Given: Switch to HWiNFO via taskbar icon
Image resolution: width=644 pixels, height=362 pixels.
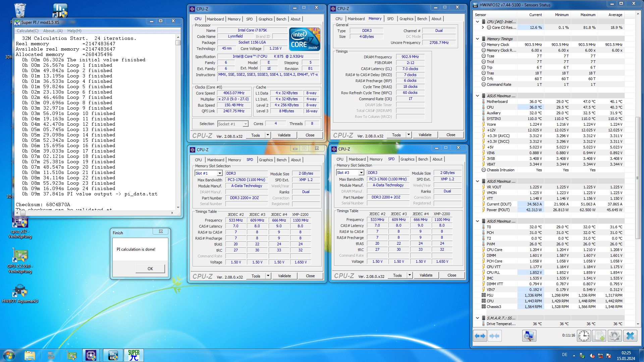Looking at the screenshot, I should [x=113, y=355].
